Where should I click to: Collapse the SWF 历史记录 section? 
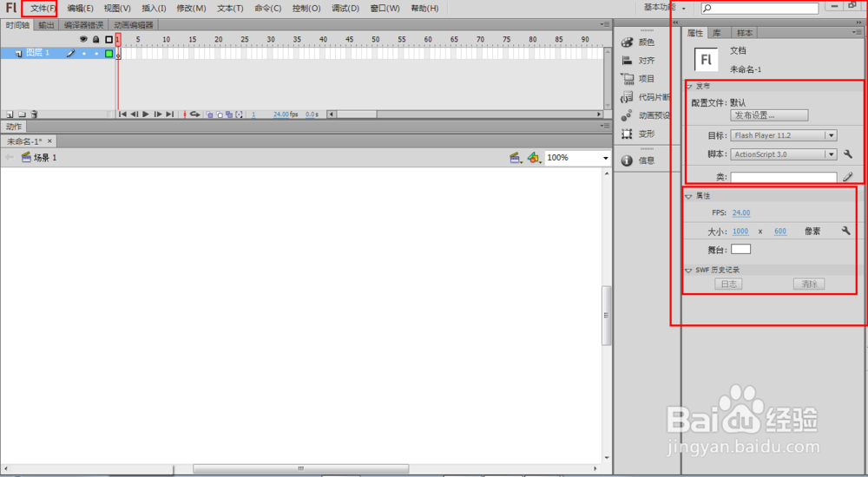(x=688, y=271)
